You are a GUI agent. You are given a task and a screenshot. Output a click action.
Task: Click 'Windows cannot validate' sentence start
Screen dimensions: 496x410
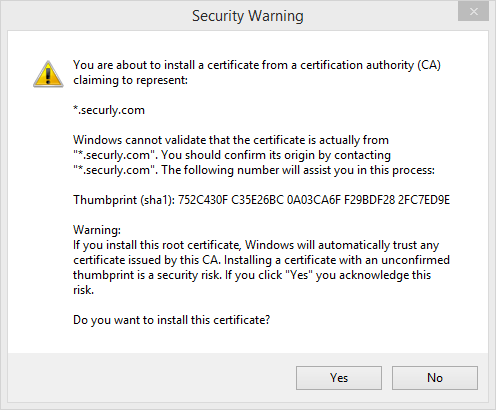[140, 140]
